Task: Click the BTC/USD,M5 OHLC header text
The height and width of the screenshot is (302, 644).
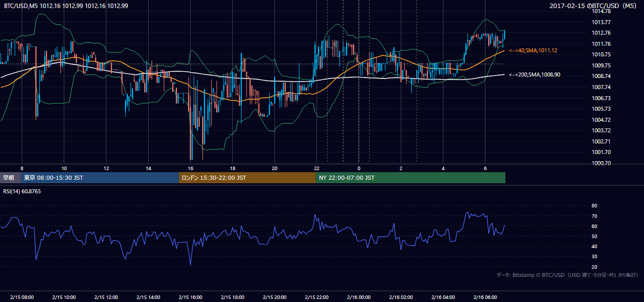Action: 66,6
